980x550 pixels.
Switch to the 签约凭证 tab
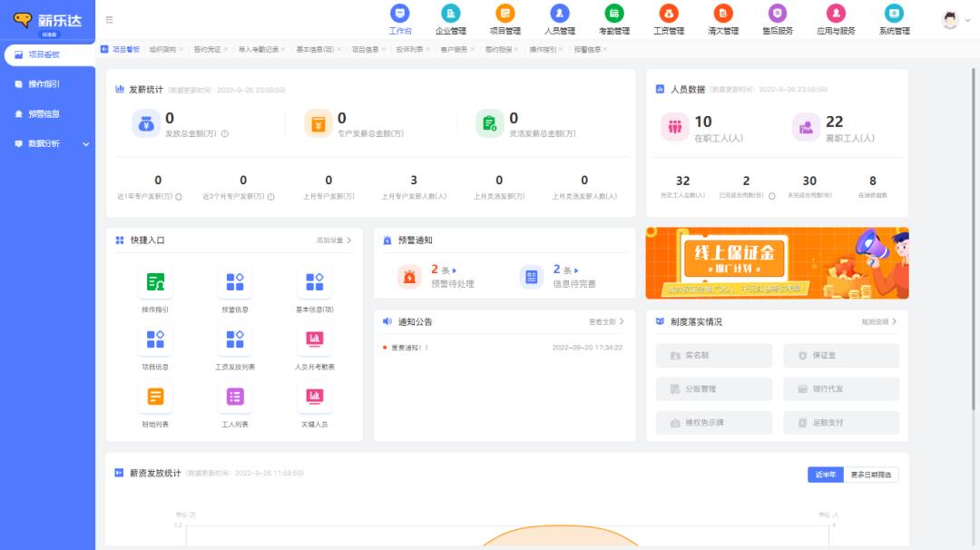coord(207,49)
